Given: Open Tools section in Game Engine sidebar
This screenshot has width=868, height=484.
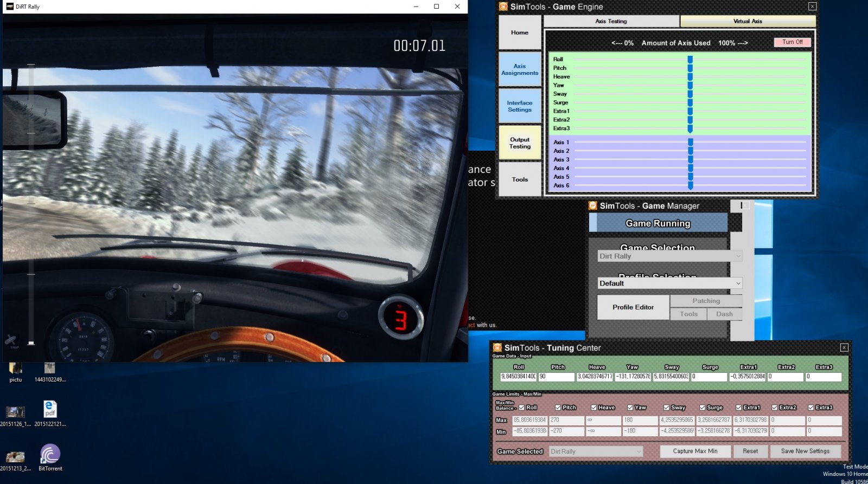Looking at the screenshot, I should 520,179.
